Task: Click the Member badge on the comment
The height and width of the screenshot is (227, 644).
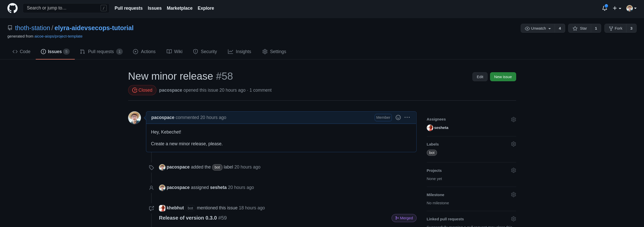Action: pyautogui.click(x=383, y=117)
